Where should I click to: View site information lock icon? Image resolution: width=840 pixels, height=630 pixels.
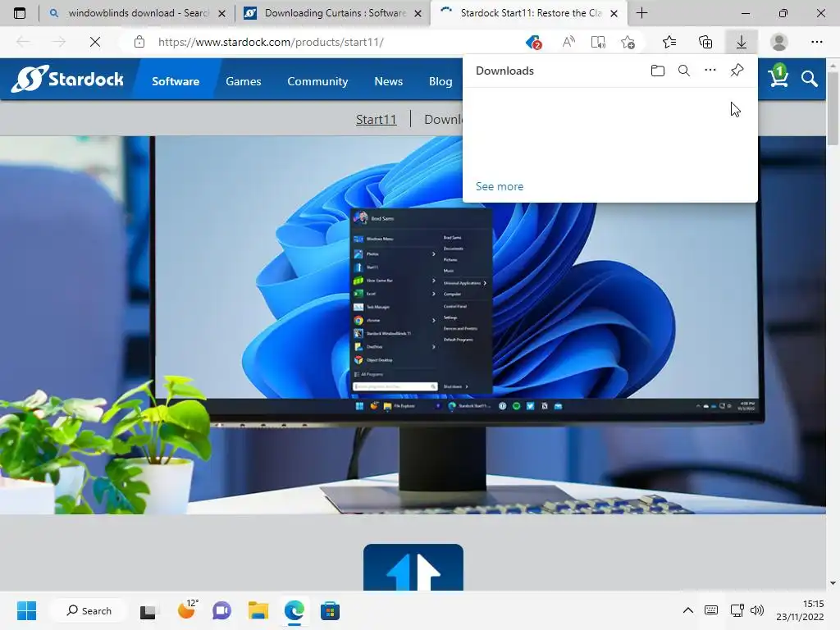(139, 42)
